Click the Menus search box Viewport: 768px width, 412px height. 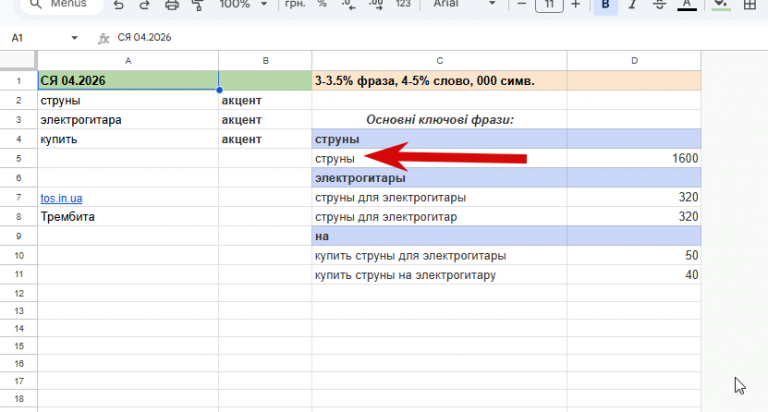pos(62,4)
